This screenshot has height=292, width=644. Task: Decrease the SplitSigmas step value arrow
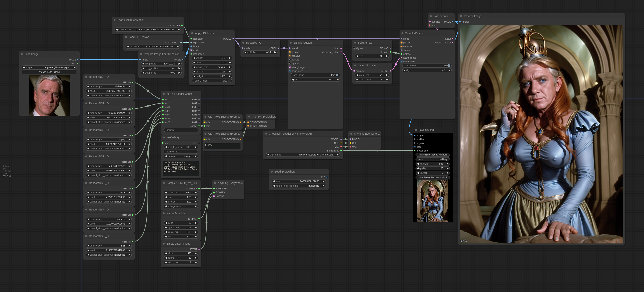(x=357, y=56)
